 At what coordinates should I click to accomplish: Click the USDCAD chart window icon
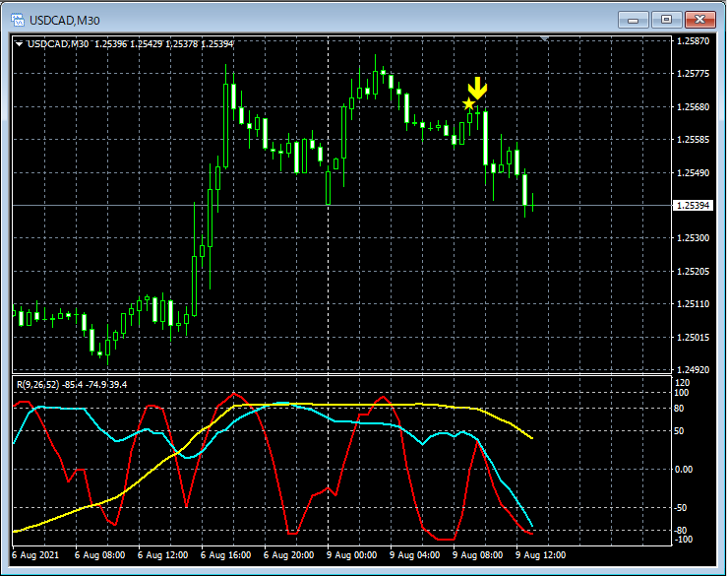pyautogui.click(x=18, y=20)
